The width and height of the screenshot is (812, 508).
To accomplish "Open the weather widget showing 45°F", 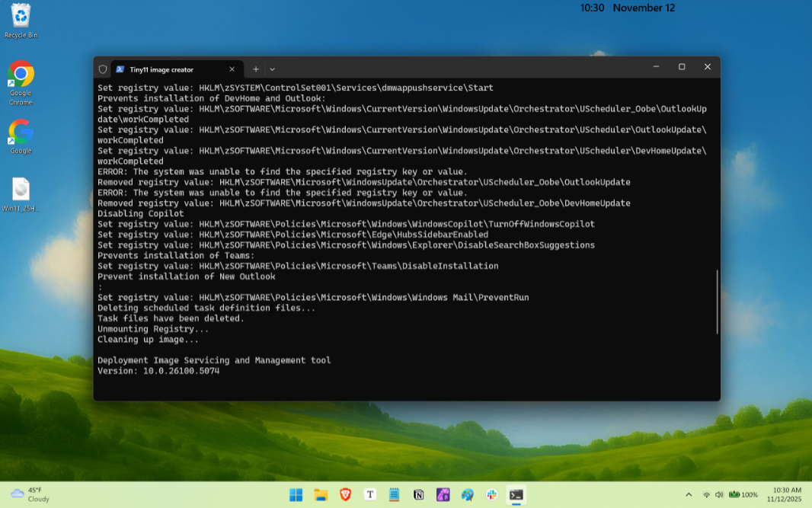I will (30, 494).
